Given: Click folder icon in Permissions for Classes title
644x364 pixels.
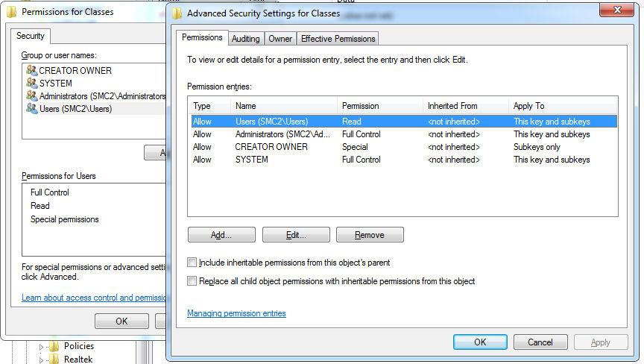Looking at the screenshot, I should click(11, 12).
